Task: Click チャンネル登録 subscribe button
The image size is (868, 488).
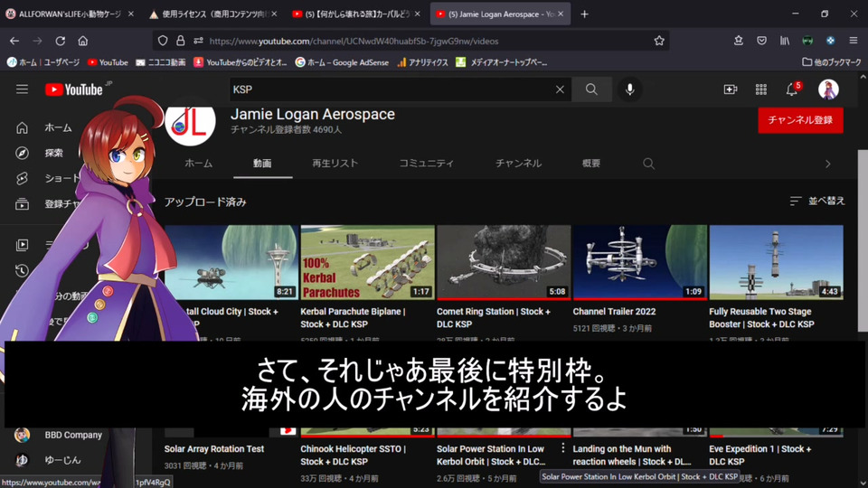Action: pos(800,120)
